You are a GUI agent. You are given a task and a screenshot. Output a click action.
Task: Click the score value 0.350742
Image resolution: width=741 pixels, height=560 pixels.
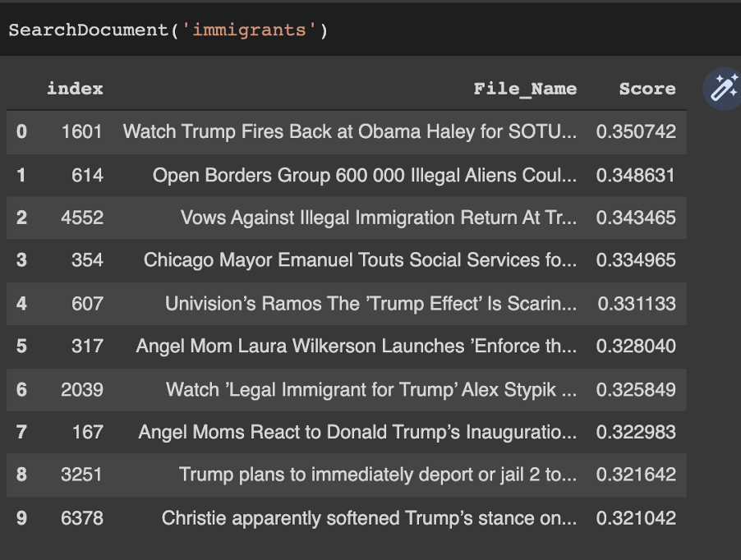point(636,131)
